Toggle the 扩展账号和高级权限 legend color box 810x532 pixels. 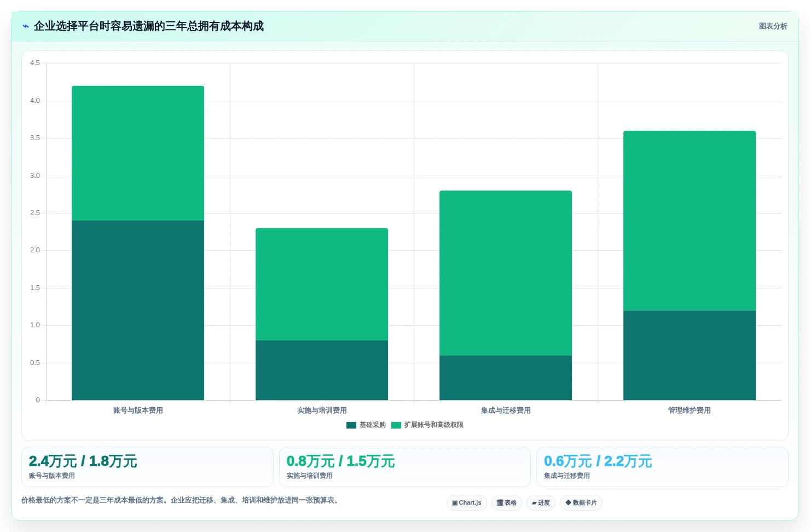(x=396, y=425)
